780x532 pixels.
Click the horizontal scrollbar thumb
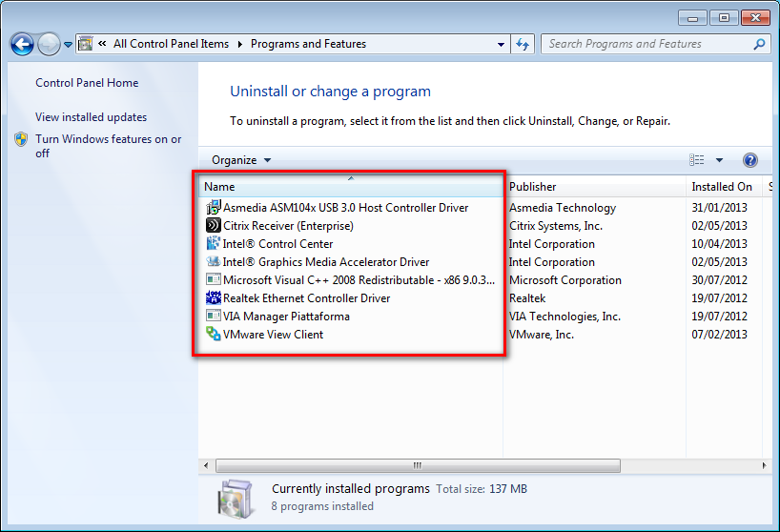418,466
